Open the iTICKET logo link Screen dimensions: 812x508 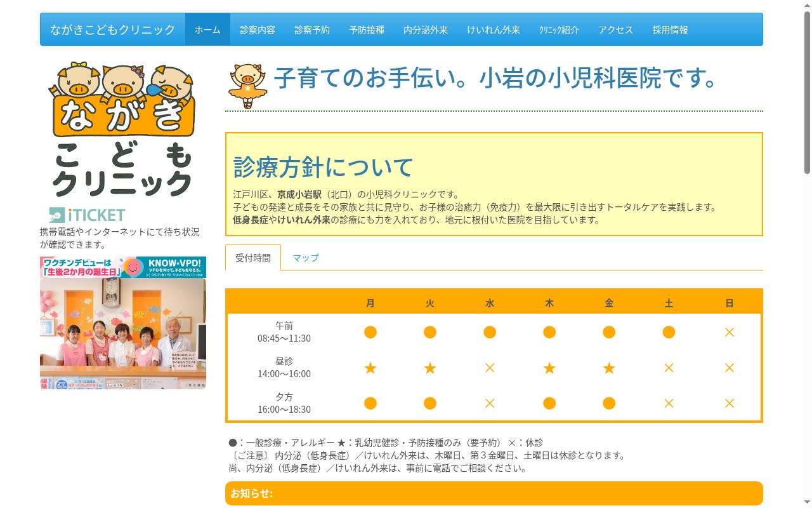pos(88,215)
